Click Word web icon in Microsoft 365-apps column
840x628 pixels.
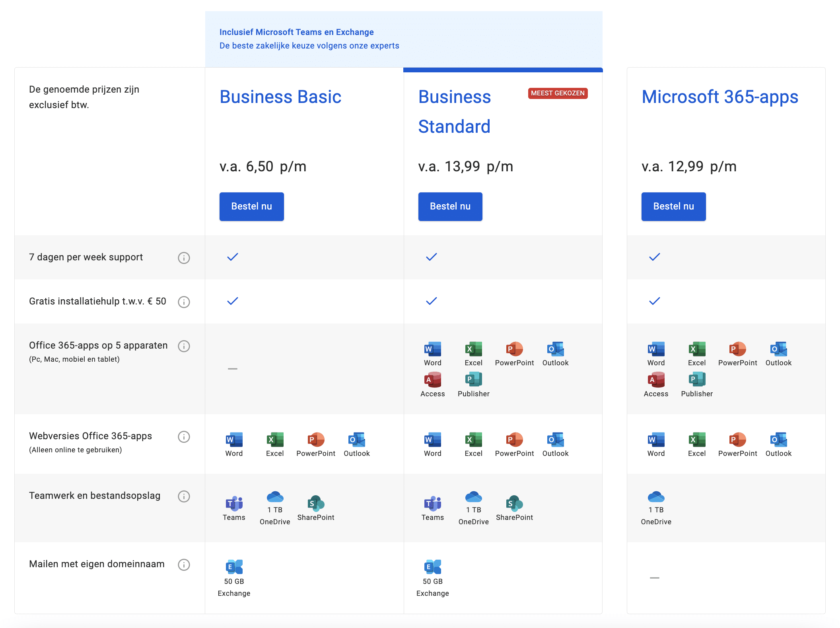tap(656, 440)
